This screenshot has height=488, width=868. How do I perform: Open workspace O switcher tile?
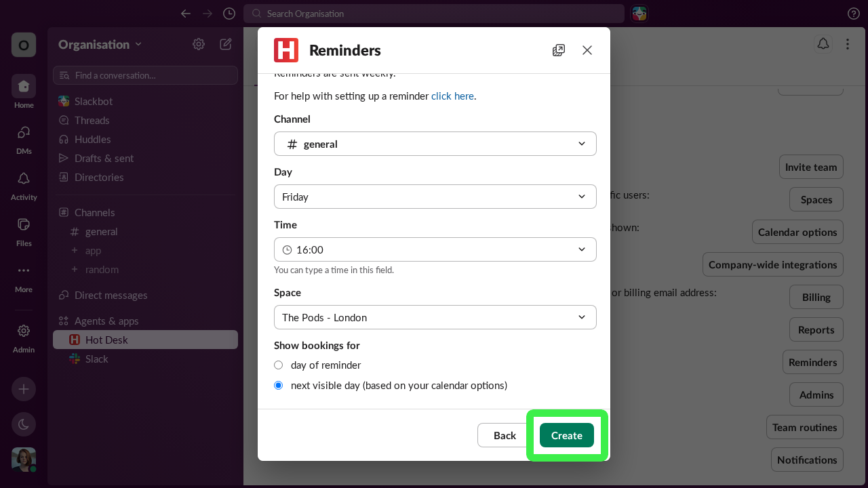[24, 45]
